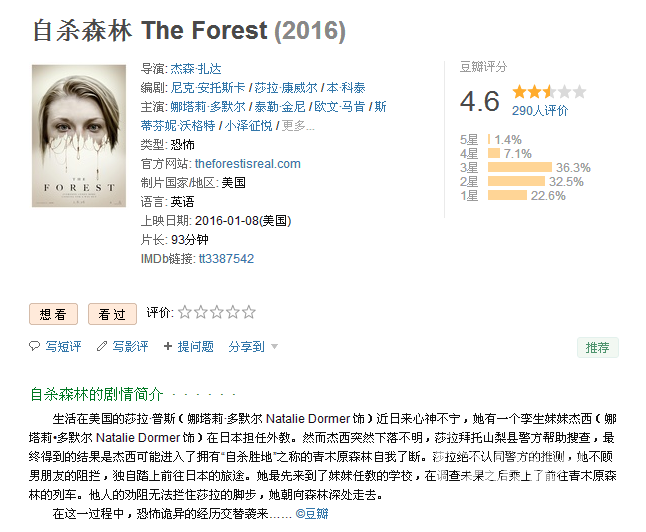Viewport: 646px width, 532px height.
Task: Open director 杰森·扎达 page
Action: pos(196,69)
